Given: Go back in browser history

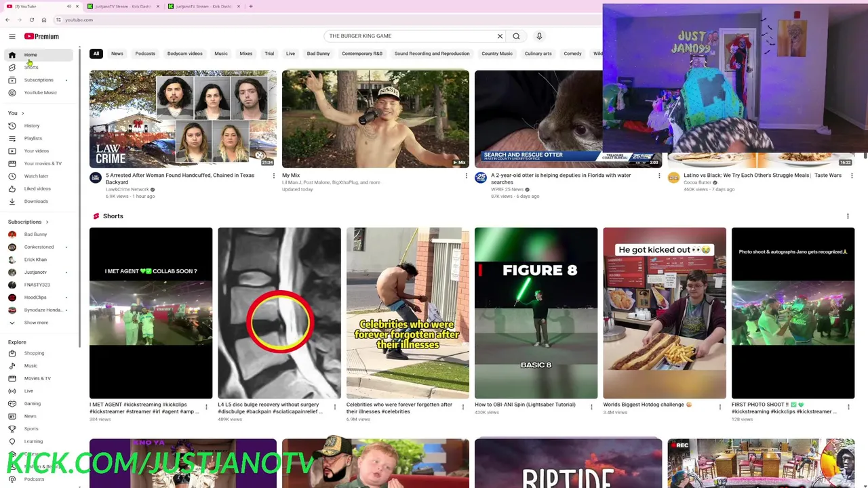Looking at the screenshot, I should click(x=8, y=20).
